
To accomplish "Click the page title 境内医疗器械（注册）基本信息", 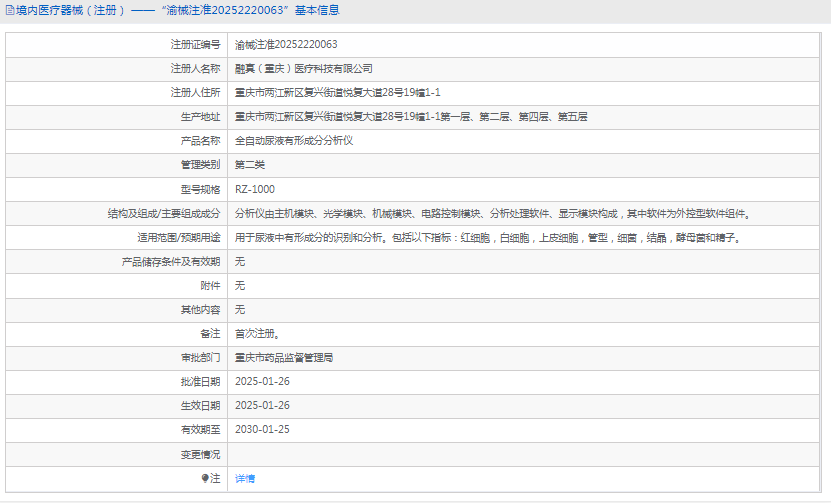I will (178, 11).
